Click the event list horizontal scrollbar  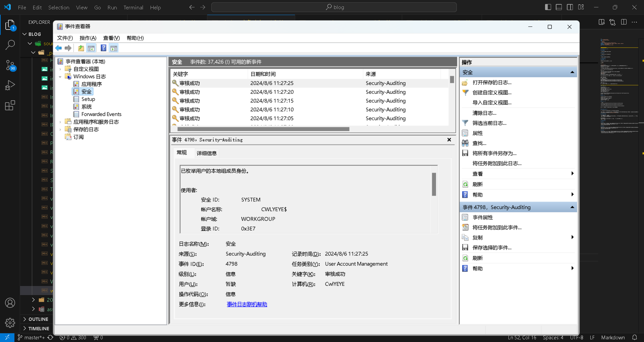point(263,129)
